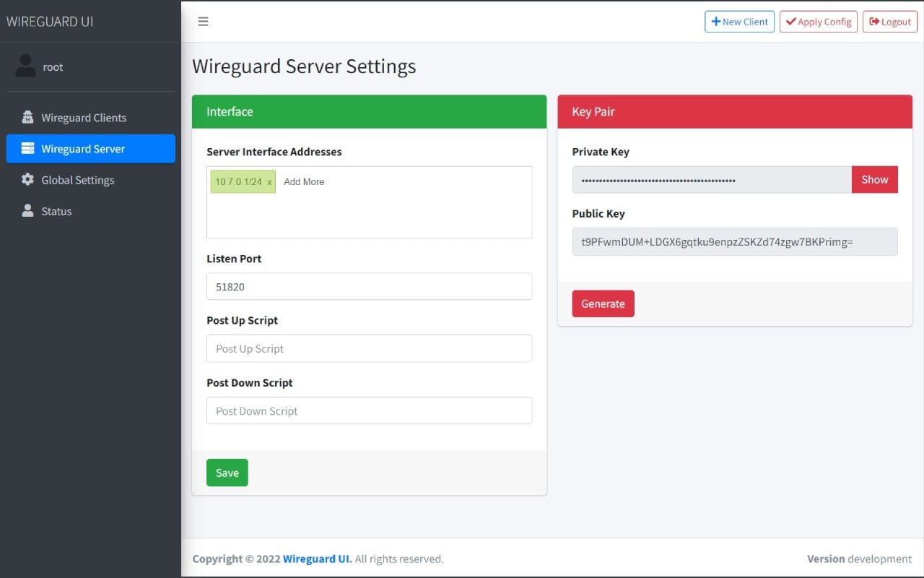
Task: Click the Listen Port field
Action: pos(369,287)
